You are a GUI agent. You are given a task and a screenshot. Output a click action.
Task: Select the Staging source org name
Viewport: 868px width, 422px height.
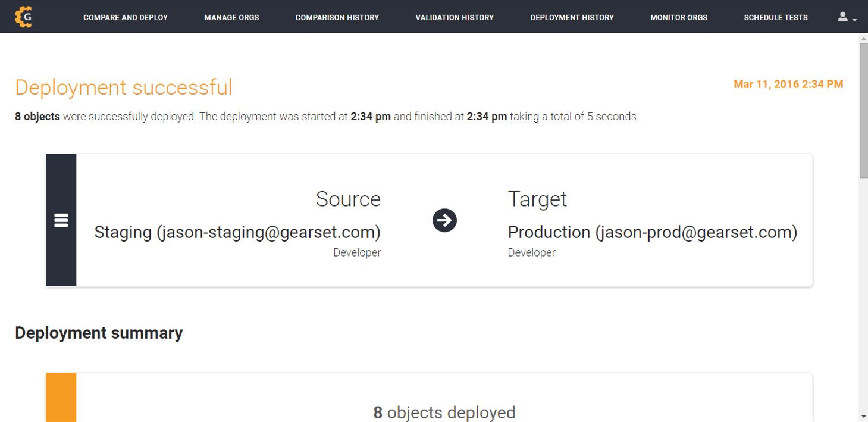click(237, 232)
